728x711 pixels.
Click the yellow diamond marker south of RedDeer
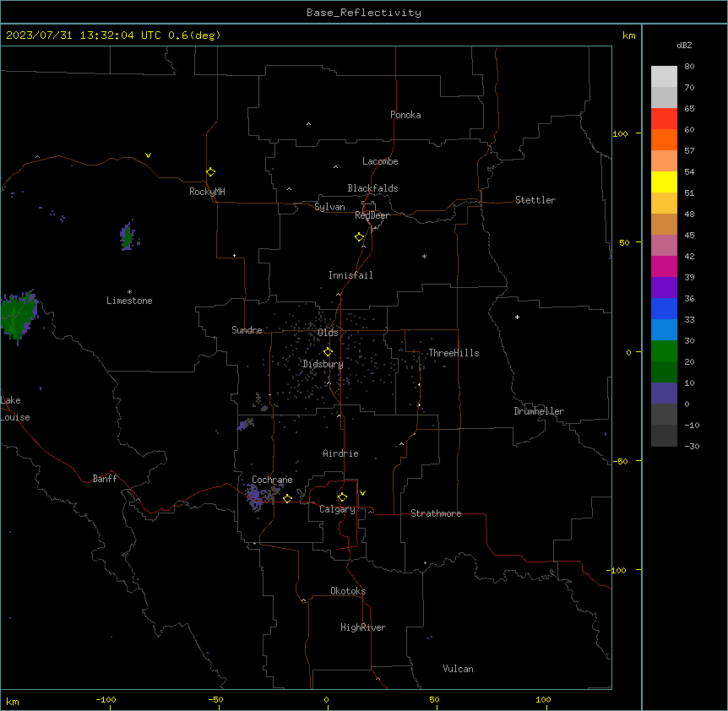[x=360, y=237]
